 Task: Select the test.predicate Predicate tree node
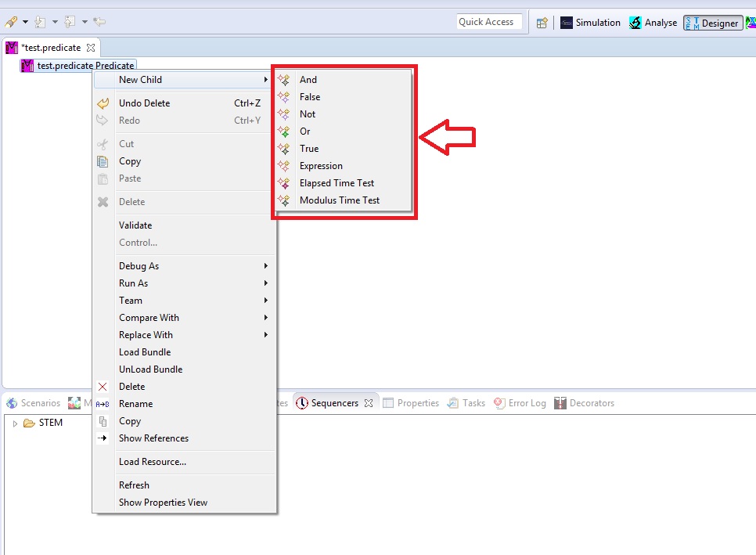click(x=78, y=65)
